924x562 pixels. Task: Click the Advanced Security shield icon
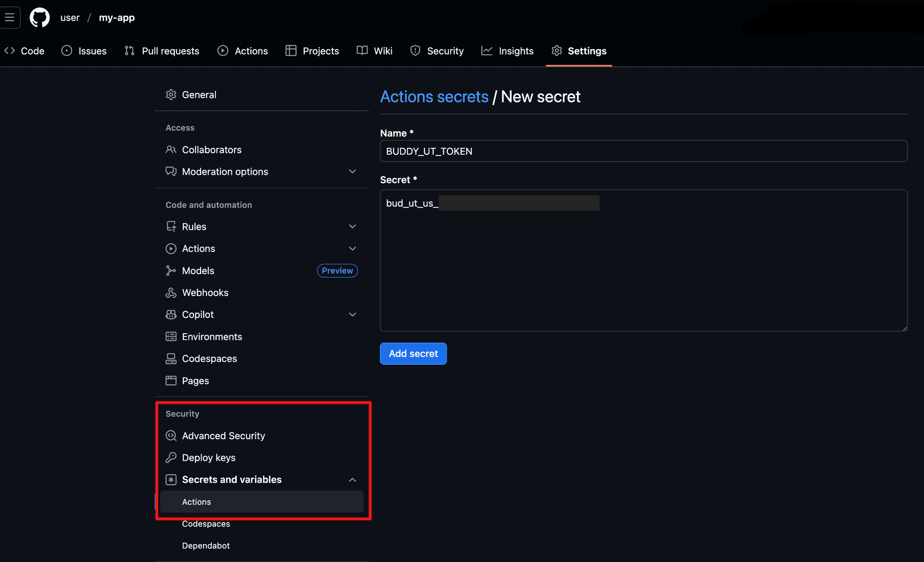tap(171, 435)
